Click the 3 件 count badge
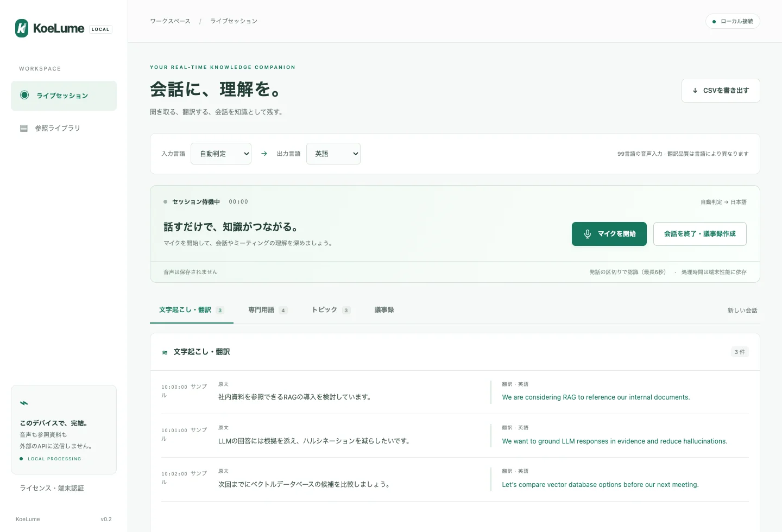This screenshot has height=532, width=782. coord(740,352)
